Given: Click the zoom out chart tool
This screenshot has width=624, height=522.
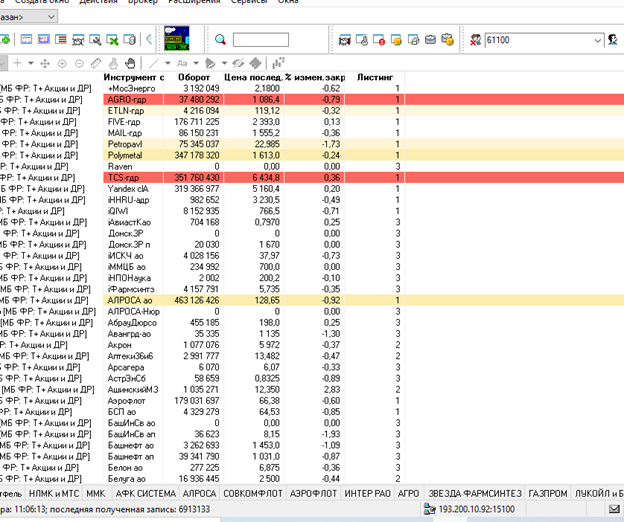Looking at the screenshot, I should pos(79,63).
